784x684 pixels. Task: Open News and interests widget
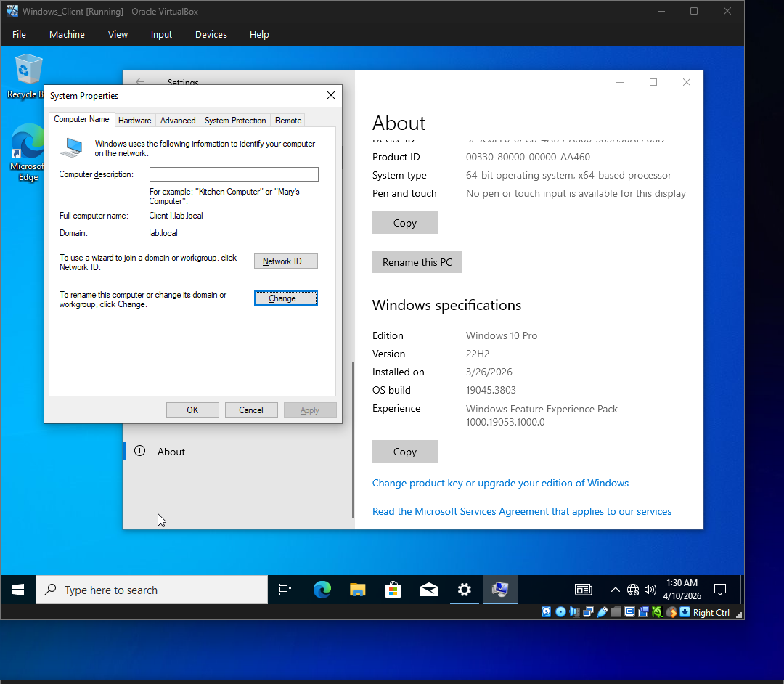coord(584,590)
